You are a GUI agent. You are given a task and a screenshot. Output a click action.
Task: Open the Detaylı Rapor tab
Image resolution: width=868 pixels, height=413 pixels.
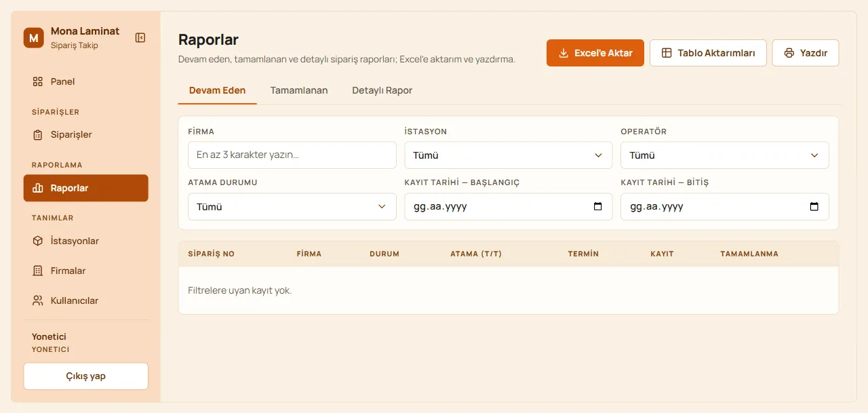pyautogui.click(x=382, y=90)
